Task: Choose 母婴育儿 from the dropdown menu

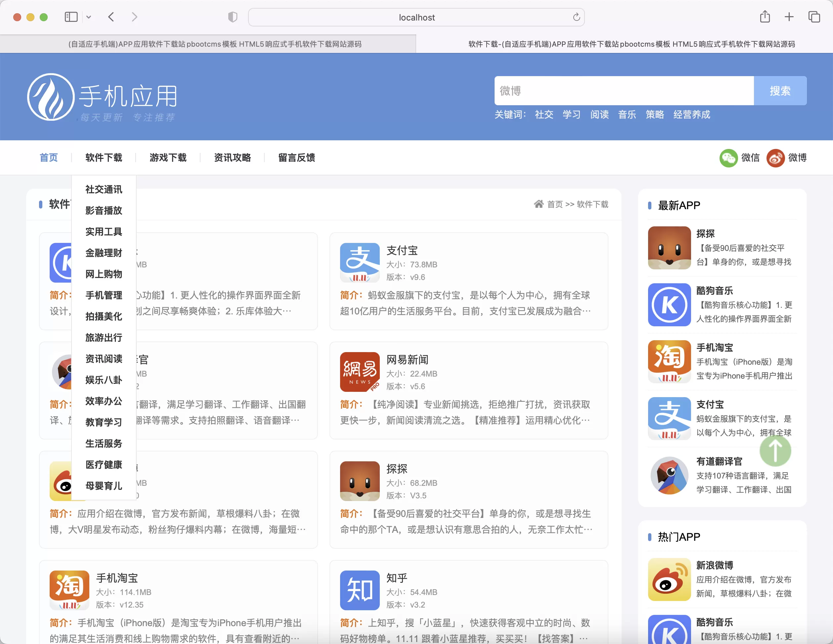Action: pos(104,486)
